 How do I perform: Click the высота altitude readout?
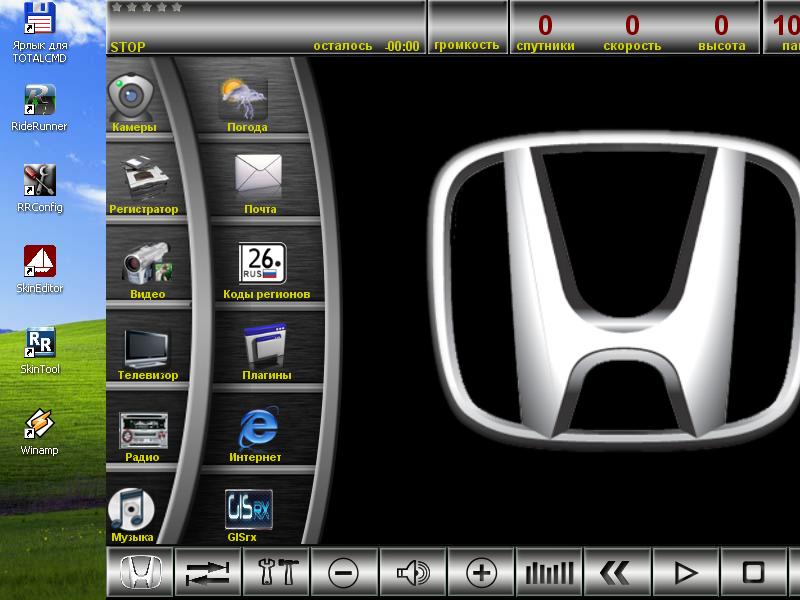(721, 33)
